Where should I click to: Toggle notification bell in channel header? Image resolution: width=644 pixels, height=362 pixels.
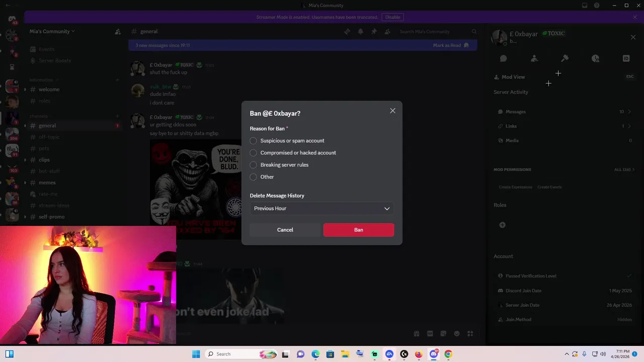coord(360,32)
